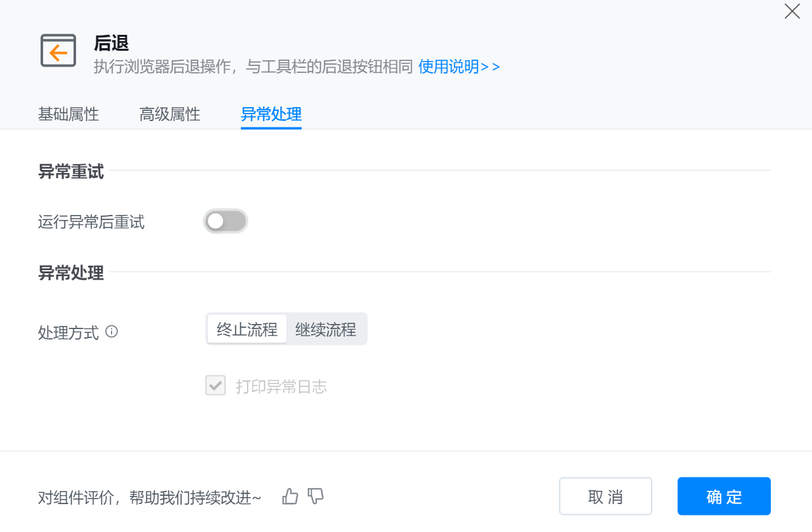This screenshot has height=532, width=812.
Task: Click the orange back-arrow browser icon
Action: 58,51
